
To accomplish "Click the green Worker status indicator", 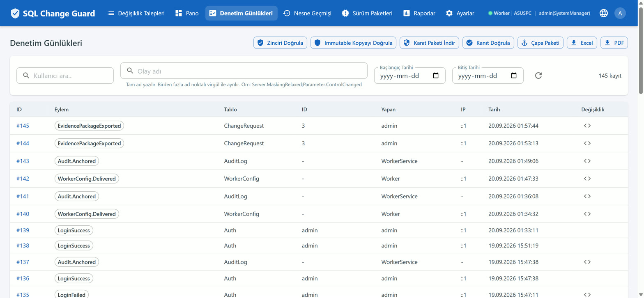I will pos(490,13).
